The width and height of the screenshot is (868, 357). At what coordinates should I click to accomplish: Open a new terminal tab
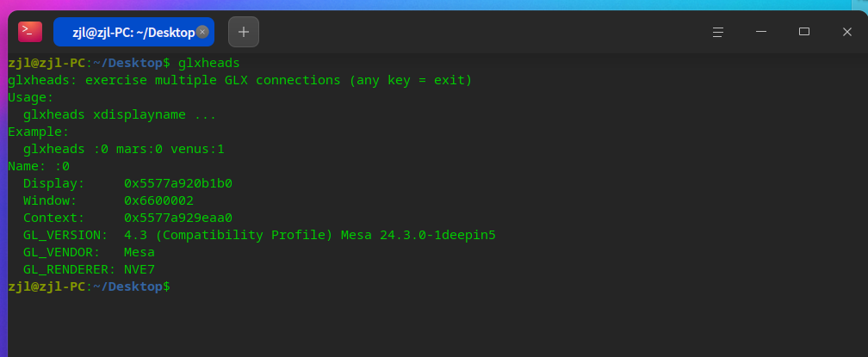244,32
